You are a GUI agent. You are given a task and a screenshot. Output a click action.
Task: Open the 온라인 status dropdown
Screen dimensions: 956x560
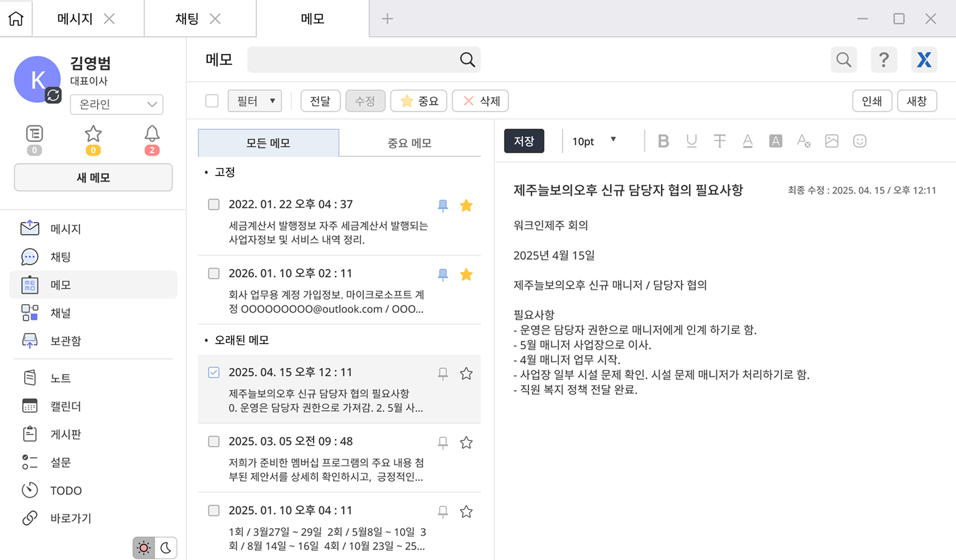coord(116,105)
